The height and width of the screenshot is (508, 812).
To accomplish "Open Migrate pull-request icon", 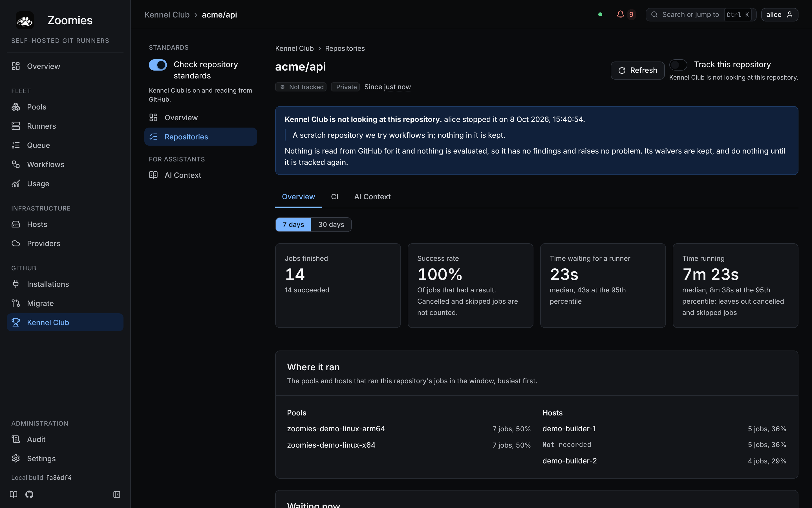I will [x=16, y=303].
